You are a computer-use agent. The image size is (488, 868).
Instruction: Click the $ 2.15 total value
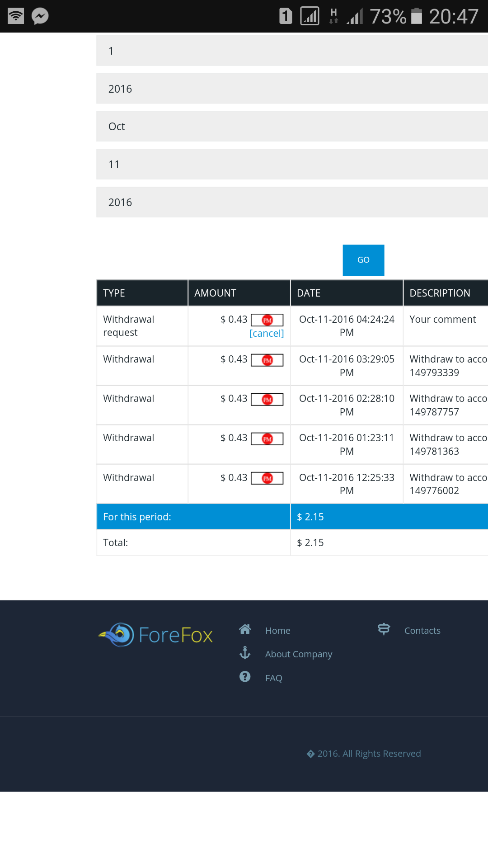[310, 542]
